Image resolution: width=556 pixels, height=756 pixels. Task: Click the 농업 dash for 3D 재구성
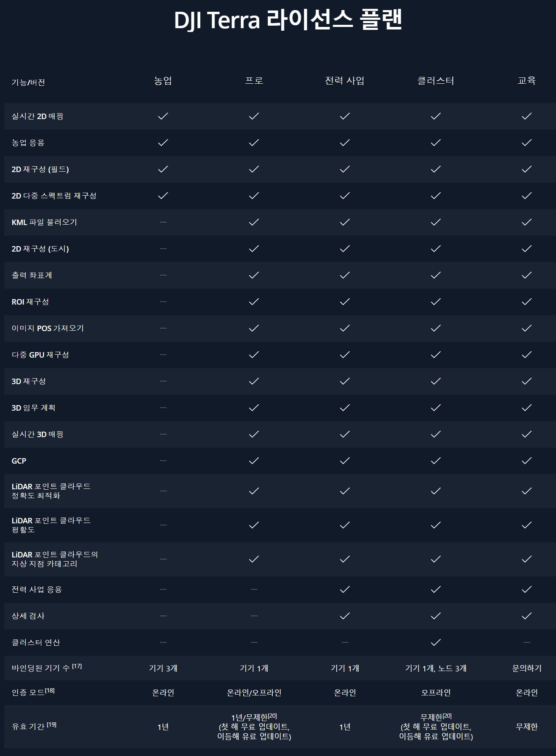pos(163,381)
